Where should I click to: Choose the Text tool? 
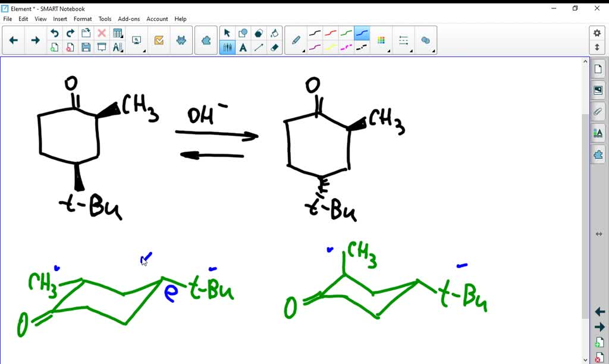(243, 48)
